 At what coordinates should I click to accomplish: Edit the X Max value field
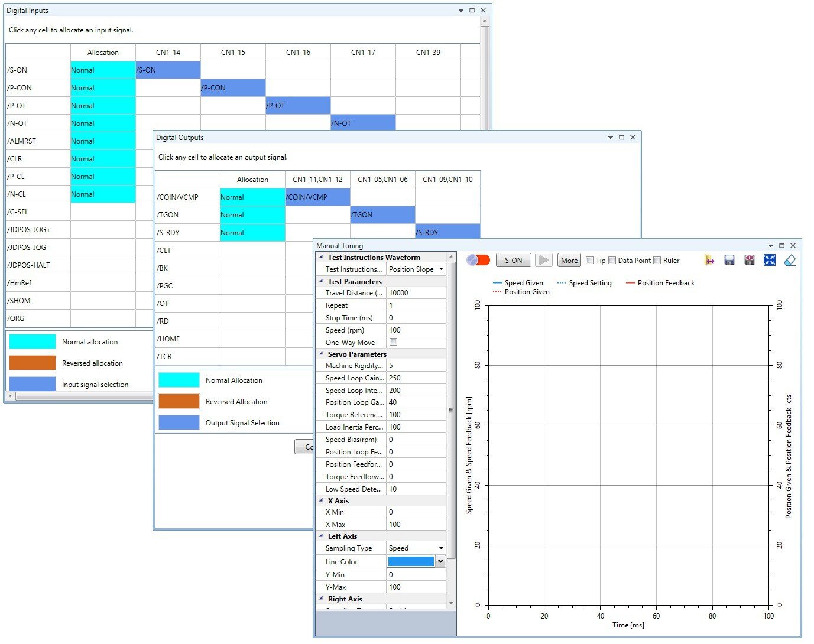[x=416, y=525]
